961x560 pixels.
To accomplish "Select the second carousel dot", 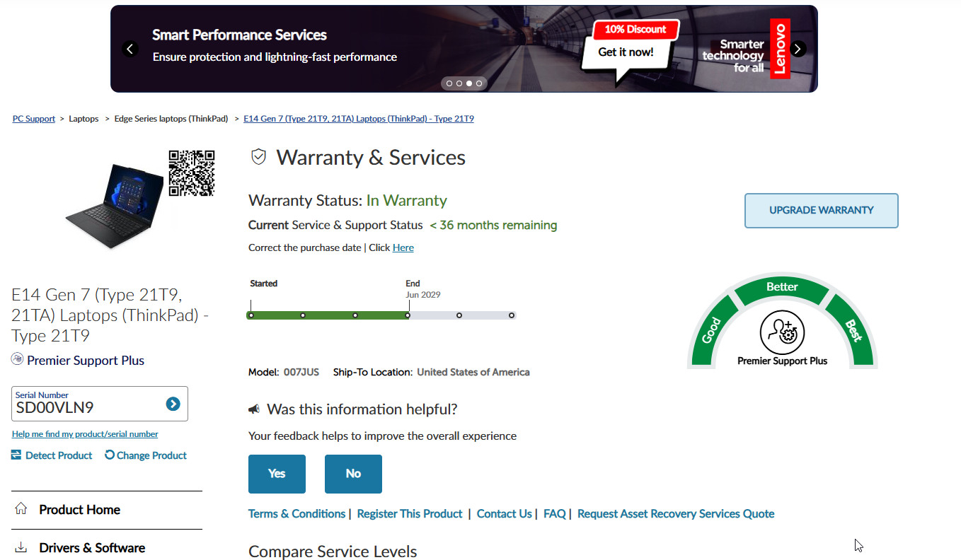I will 459,83.
